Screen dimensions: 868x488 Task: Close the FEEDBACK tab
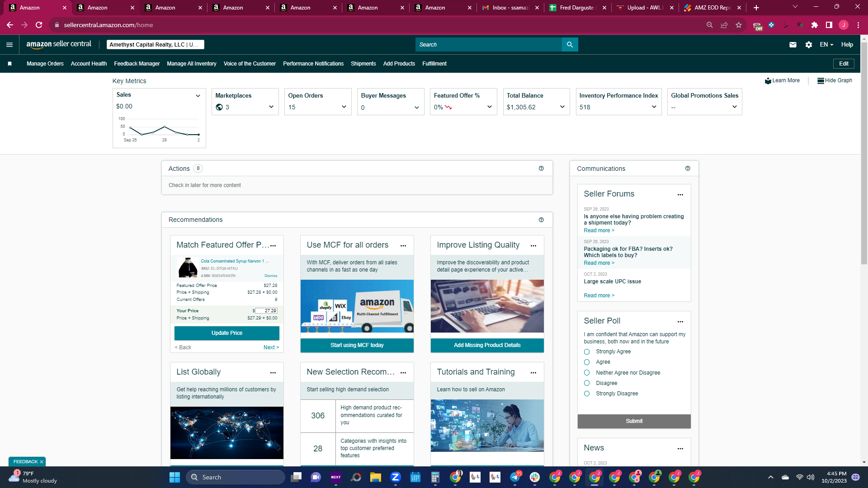click(x=42, y=462)
